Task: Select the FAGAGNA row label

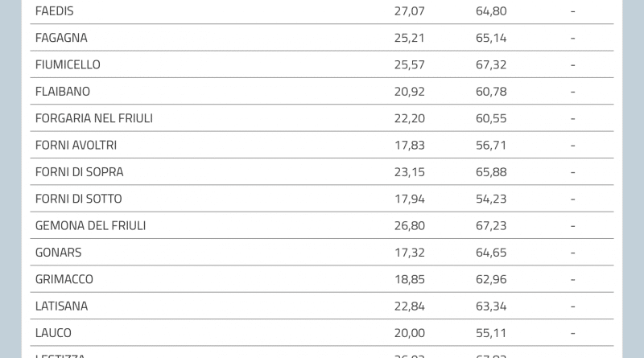Action: (x=61, y=38)
